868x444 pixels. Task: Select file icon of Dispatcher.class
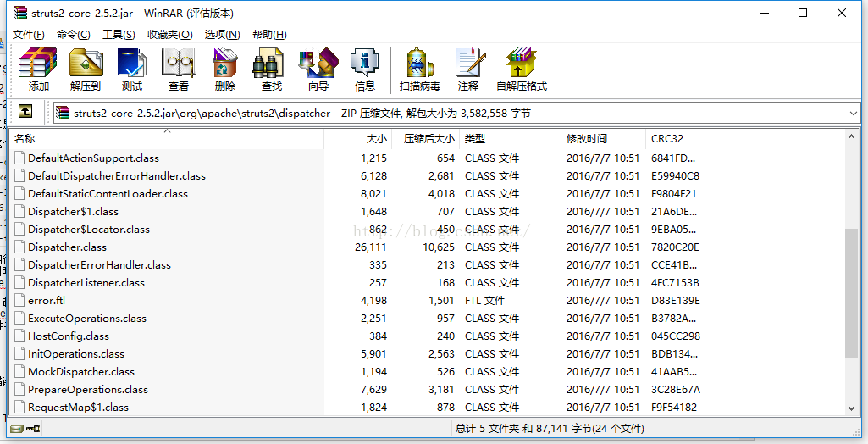pos(20,247)
